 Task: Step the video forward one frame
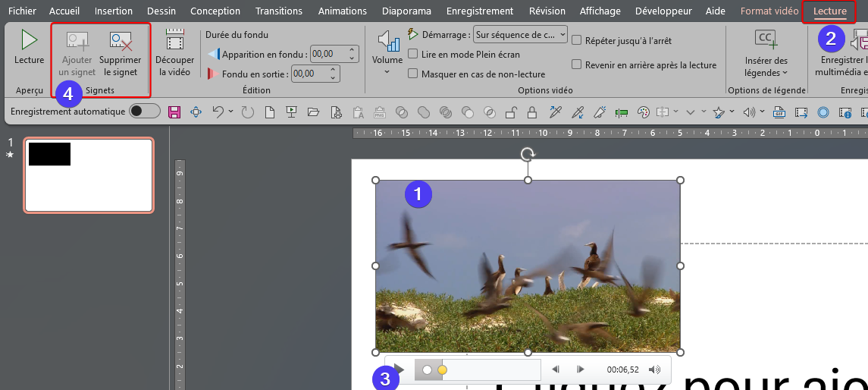click(581, 370)
